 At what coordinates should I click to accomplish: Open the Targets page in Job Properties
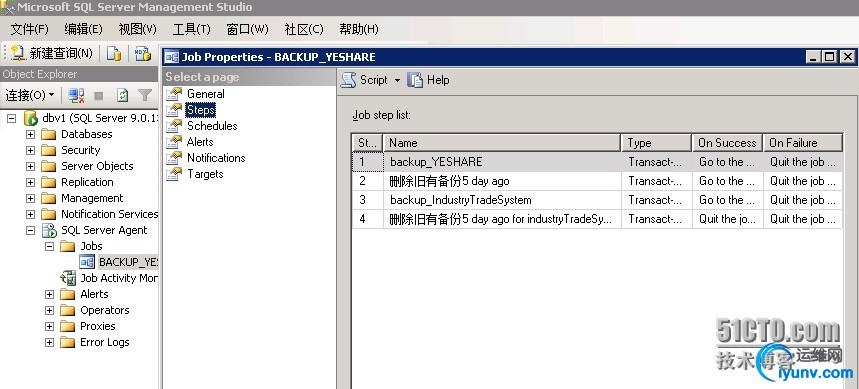pyautogui.click(x=205, y=174)
